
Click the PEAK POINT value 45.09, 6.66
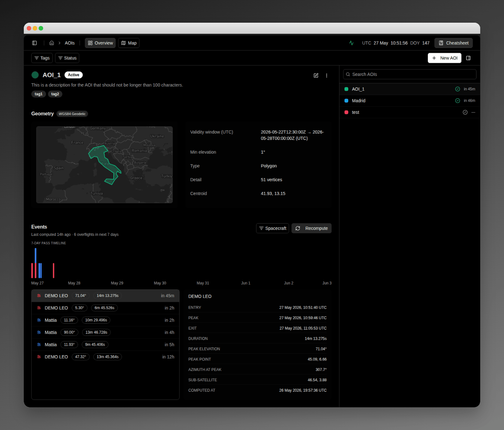click(317, 359)
